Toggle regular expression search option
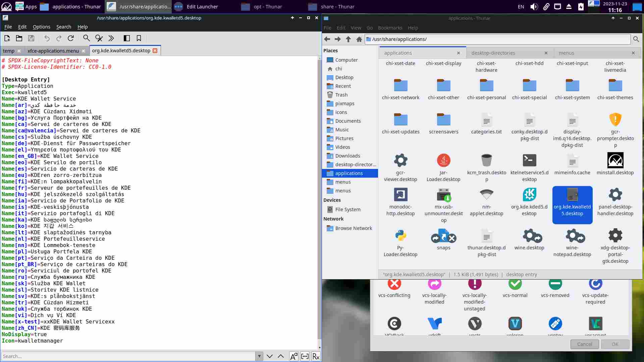This screenshot has width=644, height=362. coord(316,356)
